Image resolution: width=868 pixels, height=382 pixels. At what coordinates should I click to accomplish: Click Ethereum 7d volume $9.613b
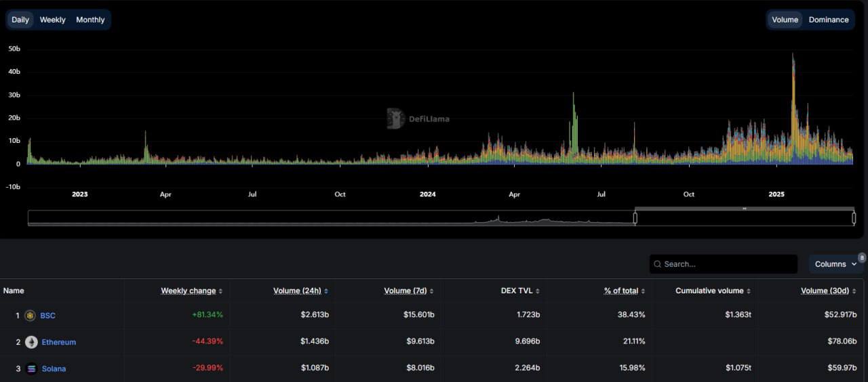pos(420,341)
